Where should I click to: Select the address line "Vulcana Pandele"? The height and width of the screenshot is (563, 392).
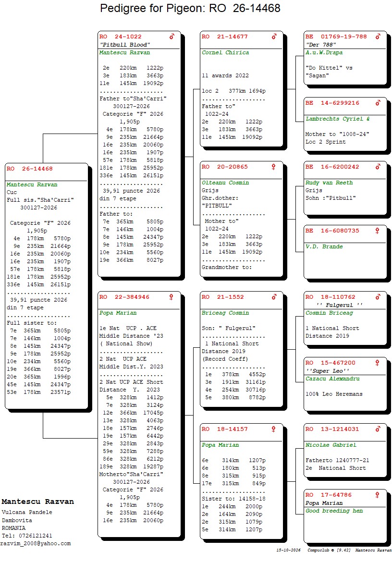(x=27, y=513)
